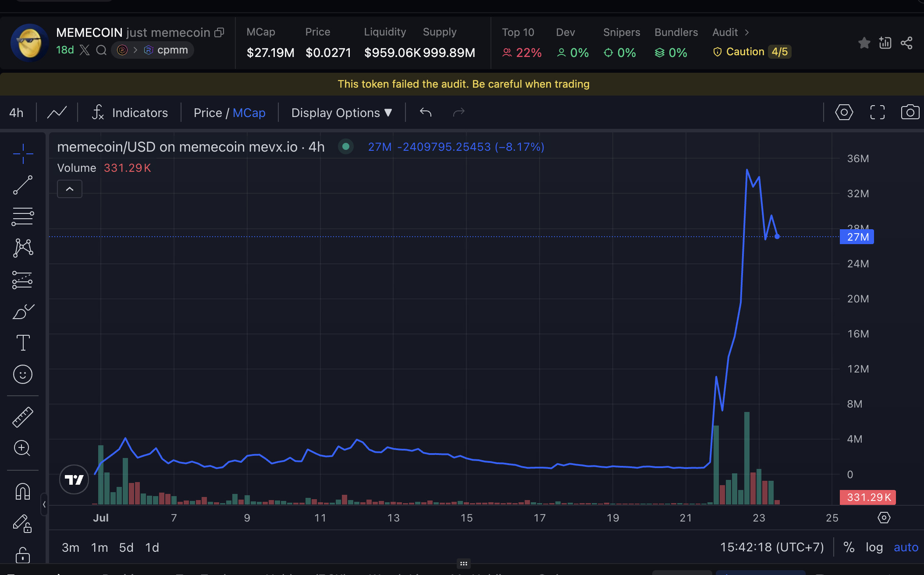View the Caution 4/5 audit badge

(752, 52)
